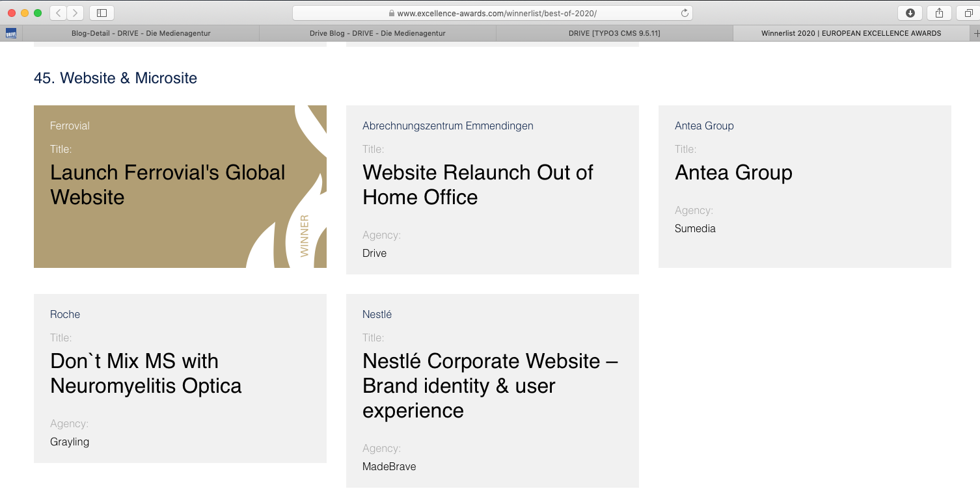Open the Ferrovial winner card
Viewport: 980px width, 502px height.
pos(167,185)
